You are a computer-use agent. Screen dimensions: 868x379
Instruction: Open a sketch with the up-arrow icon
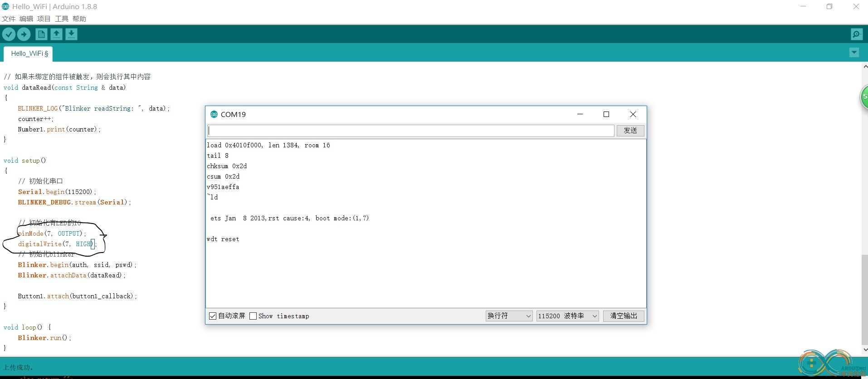tap(56, 34)
